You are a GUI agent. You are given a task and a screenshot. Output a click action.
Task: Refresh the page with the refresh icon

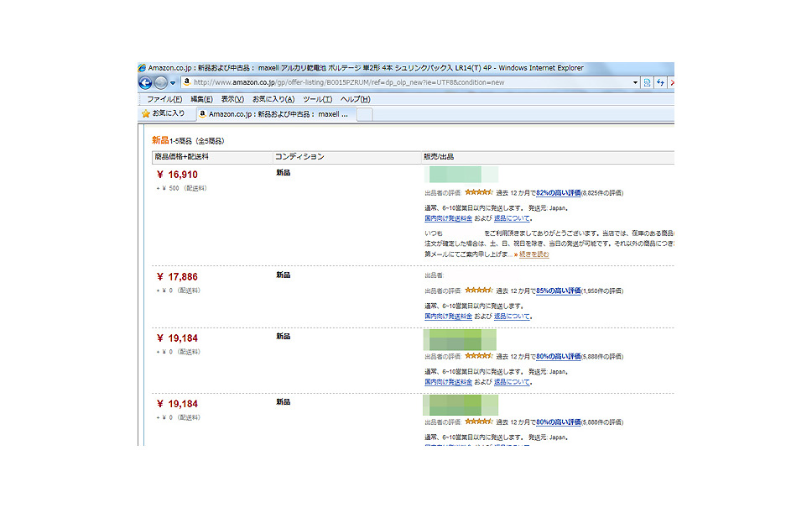(x=660, y=82)
